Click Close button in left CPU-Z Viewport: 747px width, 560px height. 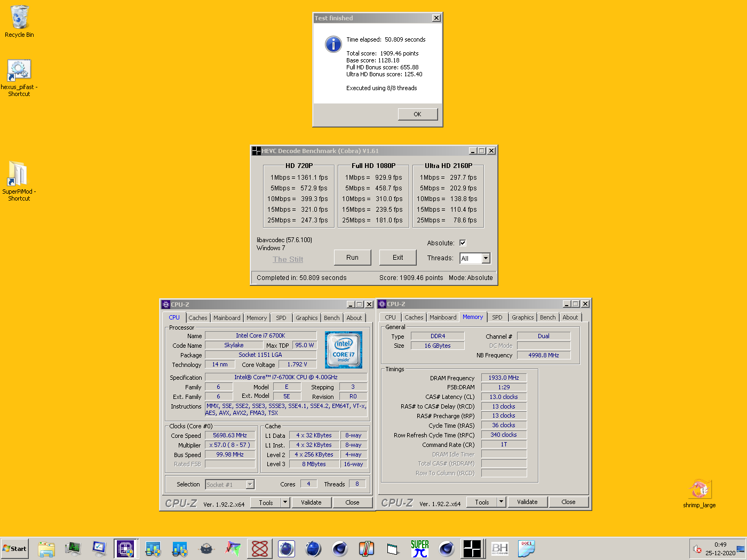tap(353, 502)
